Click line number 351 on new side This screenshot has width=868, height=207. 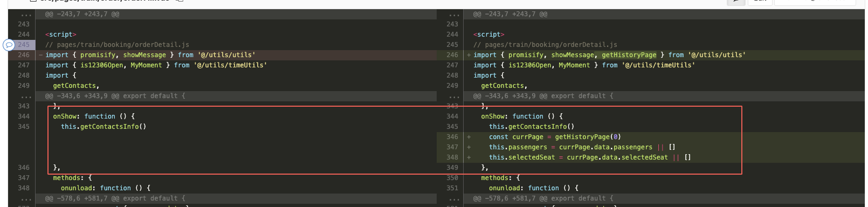pos(452,188)
